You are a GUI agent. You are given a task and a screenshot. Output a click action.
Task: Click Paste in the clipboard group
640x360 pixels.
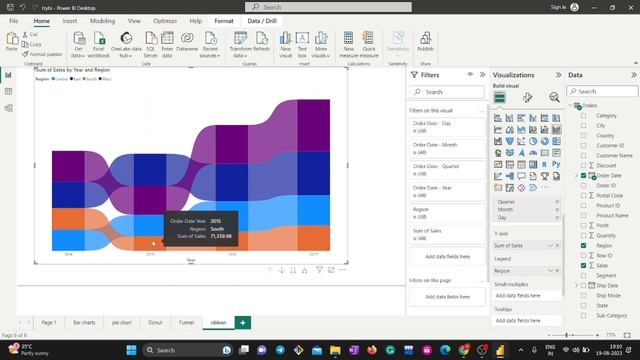(11, 42)
